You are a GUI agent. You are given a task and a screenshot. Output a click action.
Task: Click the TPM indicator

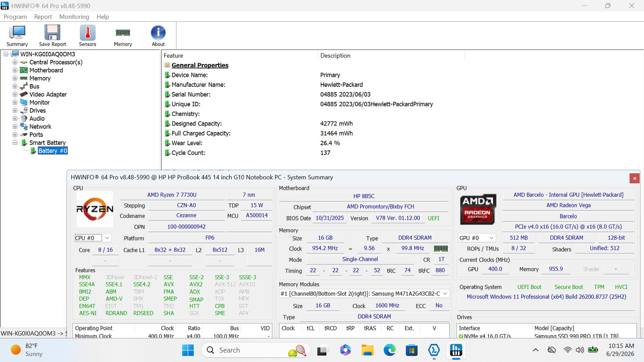pyautogui.click(x=599, y=287)
